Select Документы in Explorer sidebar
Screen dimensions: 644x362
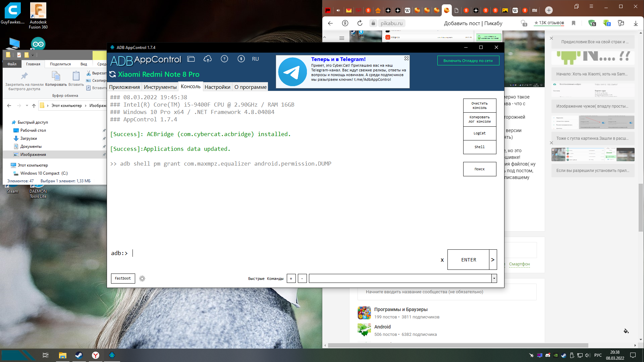click(x=31, y=146)
